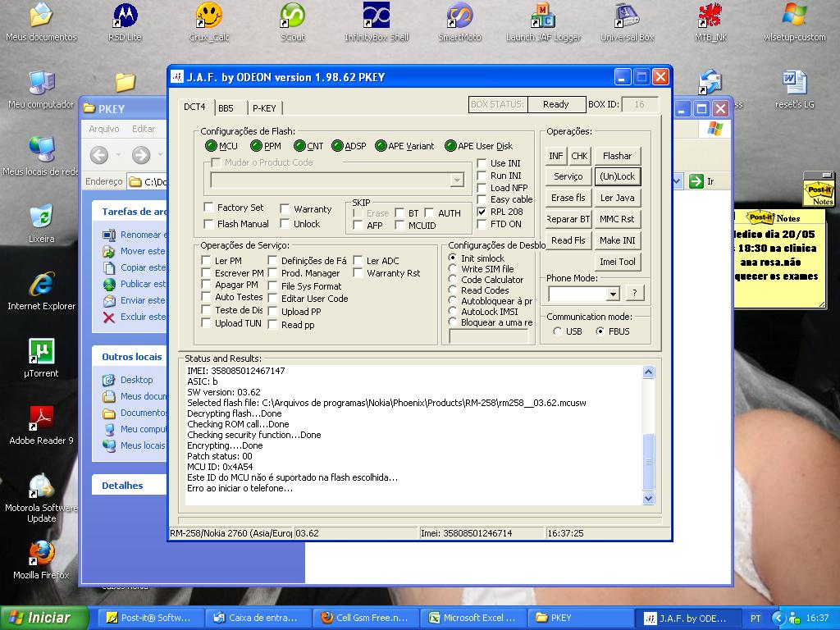The width and height of the screenshot is (840, 630).
Task: Click Iniciar start button
Action: [x=44, y=618]
